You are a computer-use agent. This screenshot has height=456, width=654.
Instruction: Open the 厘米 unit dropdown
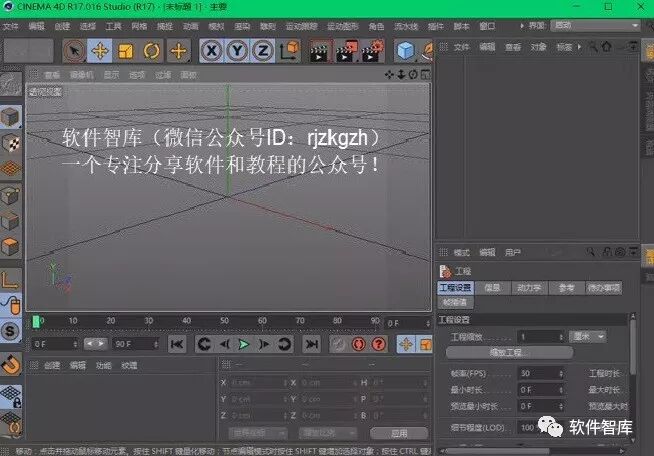tap(588, 336)
